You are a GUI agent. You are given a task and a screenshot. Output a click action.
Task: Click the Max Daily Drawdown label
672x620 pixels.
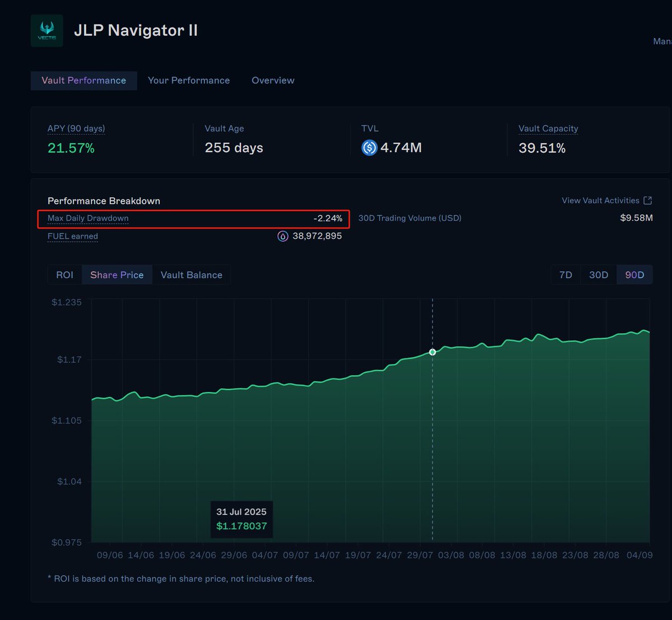click(x=88, y=218)
